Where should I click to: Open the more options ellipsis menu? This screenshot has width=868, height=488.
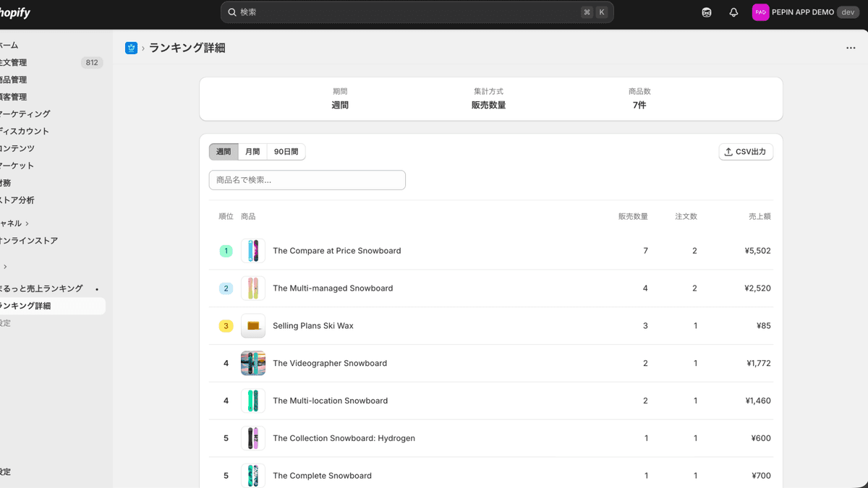[850, 48]
